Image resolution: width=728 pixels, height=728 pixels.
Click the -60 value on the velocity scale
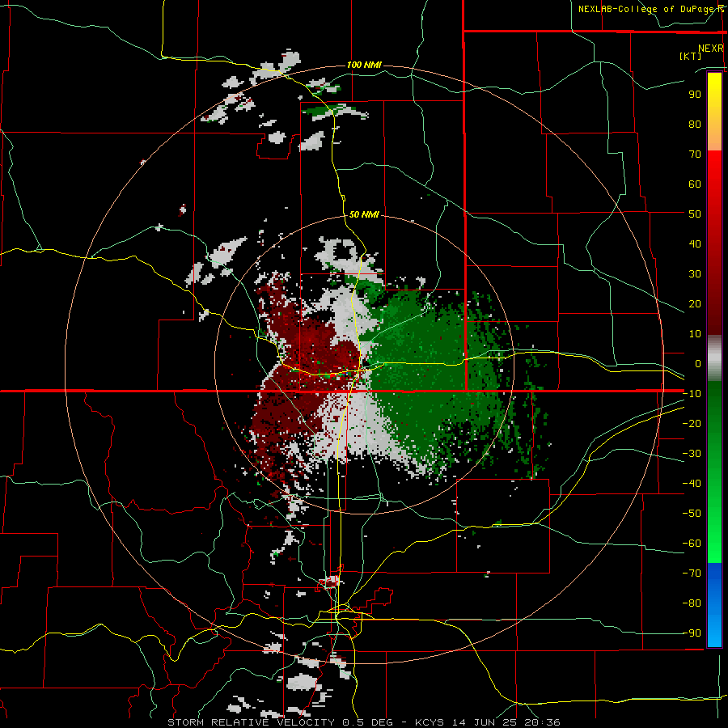(692, 544)
